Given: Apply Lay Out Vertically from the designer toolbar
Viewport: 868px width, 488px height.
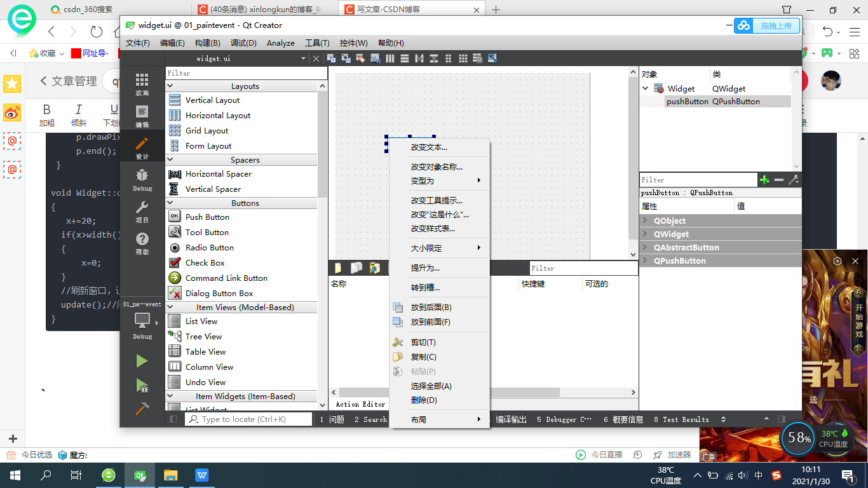Looking at the screenshot, I should pyautogui.click(x=405, y=58).
